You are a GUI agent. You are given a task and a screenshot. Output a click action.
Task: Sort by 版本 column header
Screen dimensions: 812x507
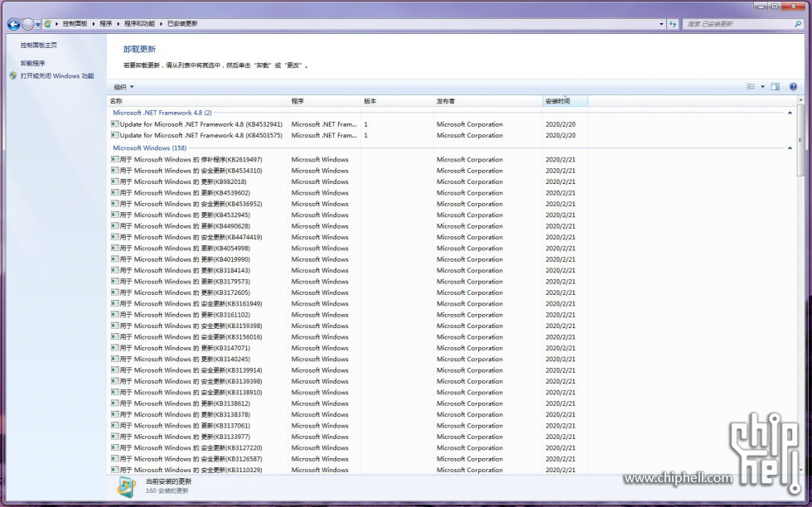click(x=397, y=101)
